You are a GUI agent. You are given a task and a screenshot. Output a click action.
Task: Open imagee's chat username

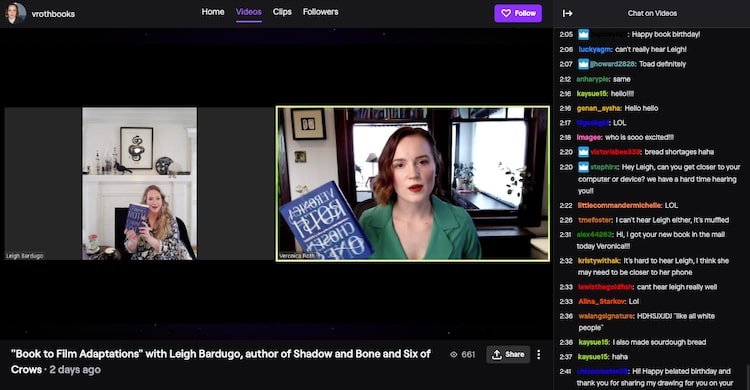tap(588, 137)
